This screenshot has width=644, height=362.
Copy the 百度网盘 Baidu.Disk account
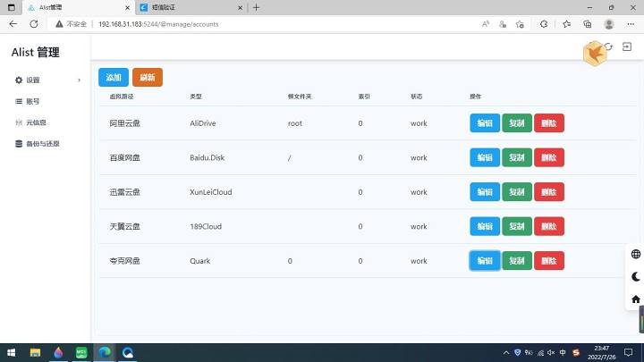517,157
